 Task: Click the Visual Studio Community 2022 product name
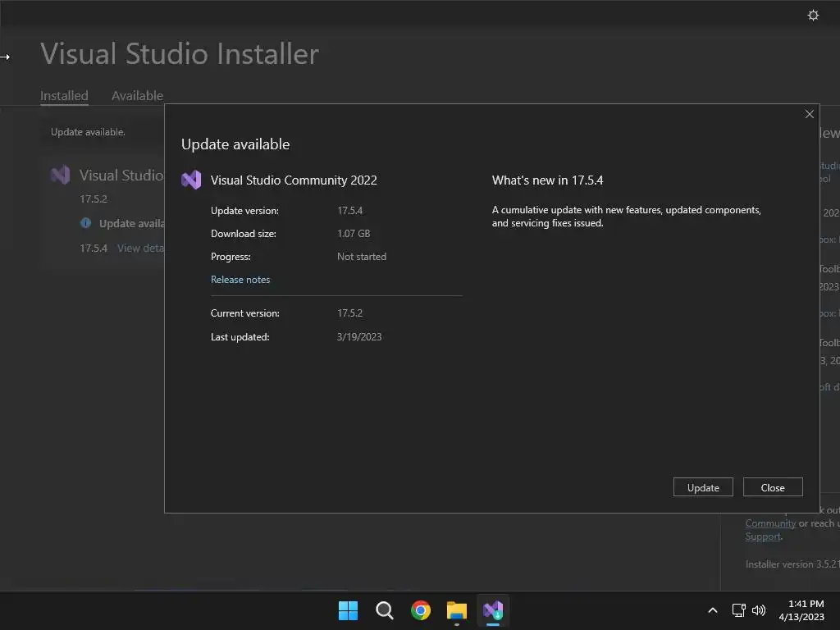coord(294,180)
